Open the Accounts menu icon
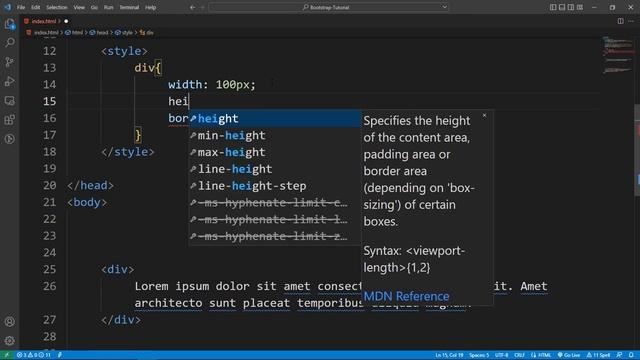This screenshot has width=640, height=360. 9,322
